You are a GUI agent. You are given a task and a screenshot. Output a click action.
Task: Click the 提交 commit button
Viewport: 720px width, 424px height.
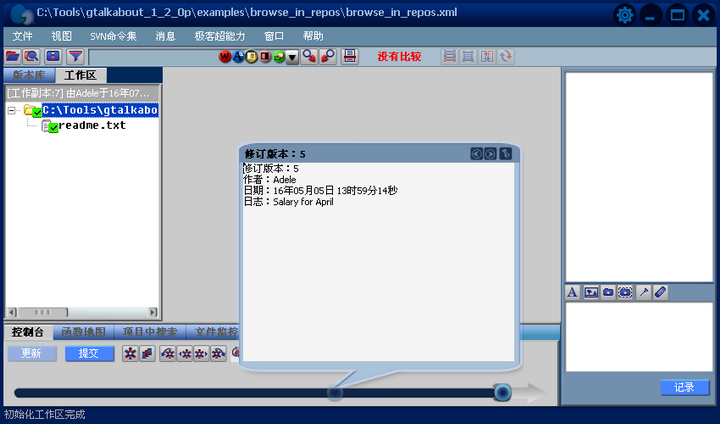[90, 353]
